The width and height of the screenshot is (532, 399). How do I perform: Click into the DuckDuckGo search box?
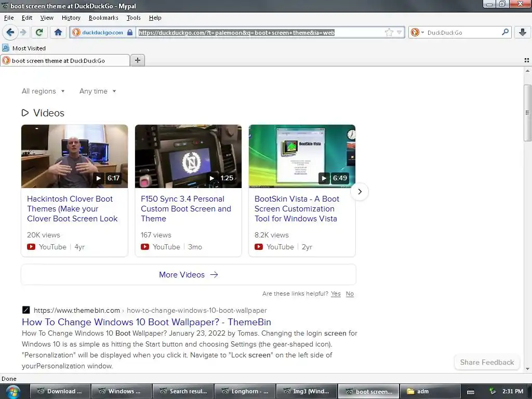click(x=463, y=32)
